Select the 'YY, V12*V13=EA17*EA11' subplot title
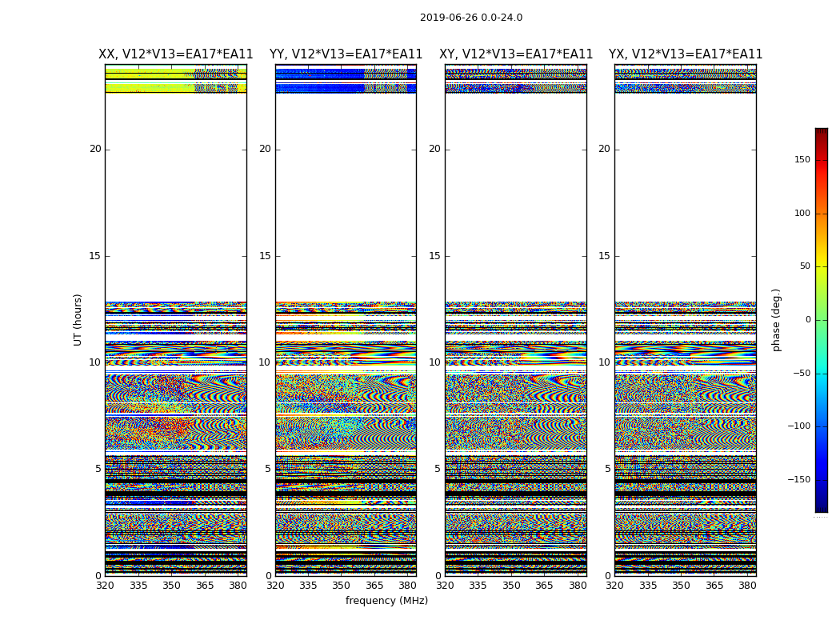Image resolution: width=840 pixels, height=640 pixels. (x=346, y=54)
